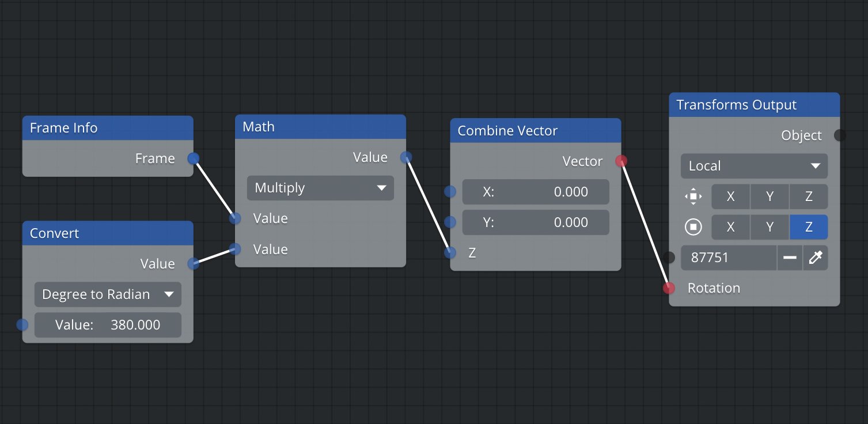Click the Convert Value 380.000 field

pyautogui.click(x=108, y=325)
